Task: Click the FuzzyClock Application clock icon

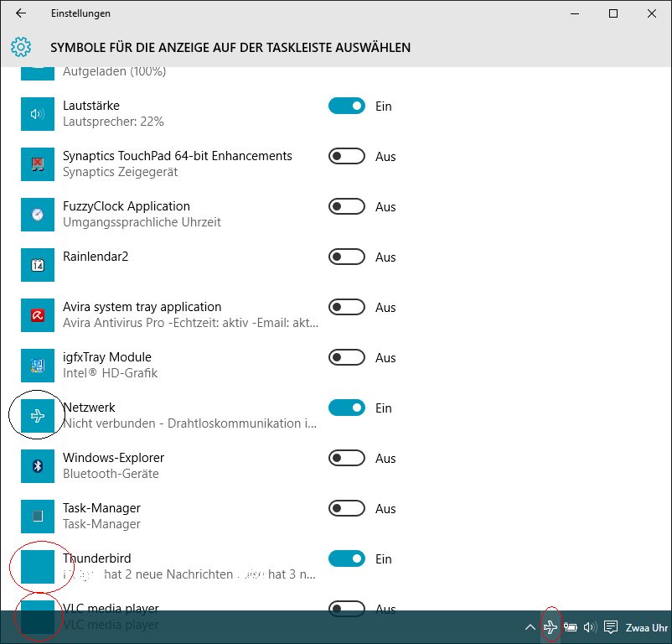Action: tap(38, 215)
